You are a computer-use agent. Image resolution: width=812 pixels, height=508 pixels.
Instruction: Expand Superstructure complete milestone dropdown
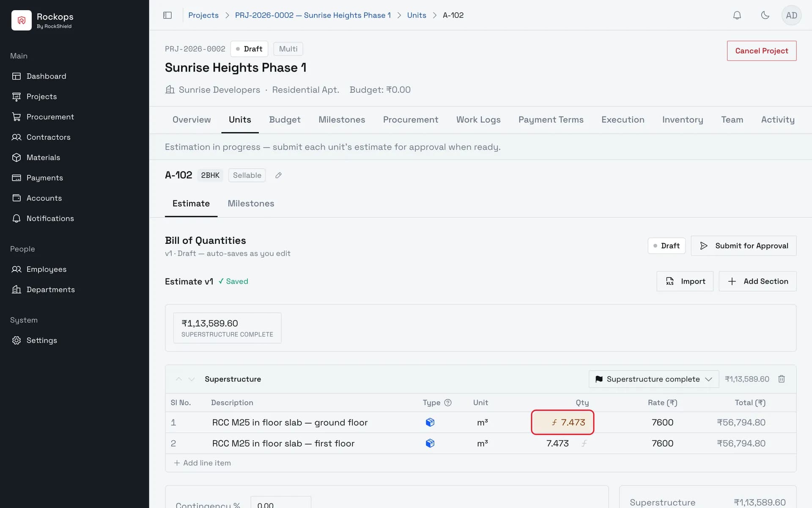pos(653,379)
